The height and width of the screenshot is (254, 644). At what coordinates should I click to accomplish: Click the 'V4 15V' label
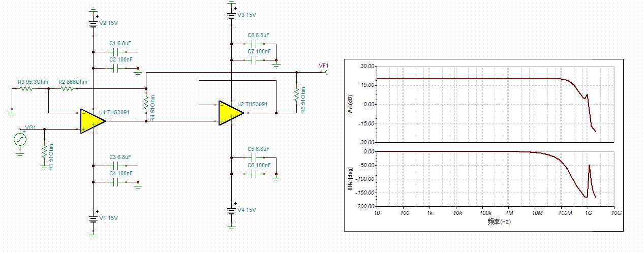coord(247,210)
